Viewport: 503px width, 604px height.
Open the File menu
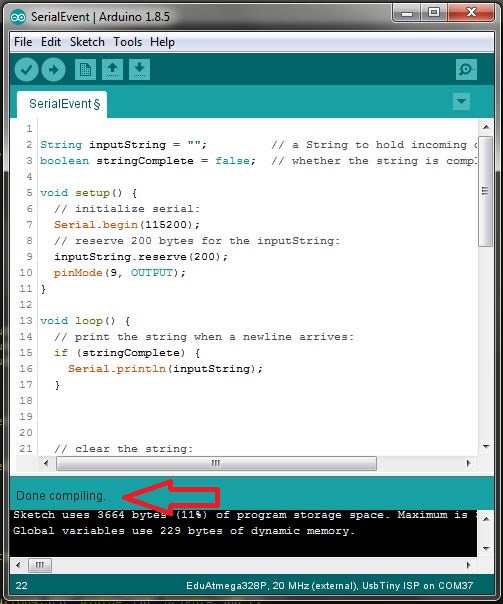click(x=23, y=42)
